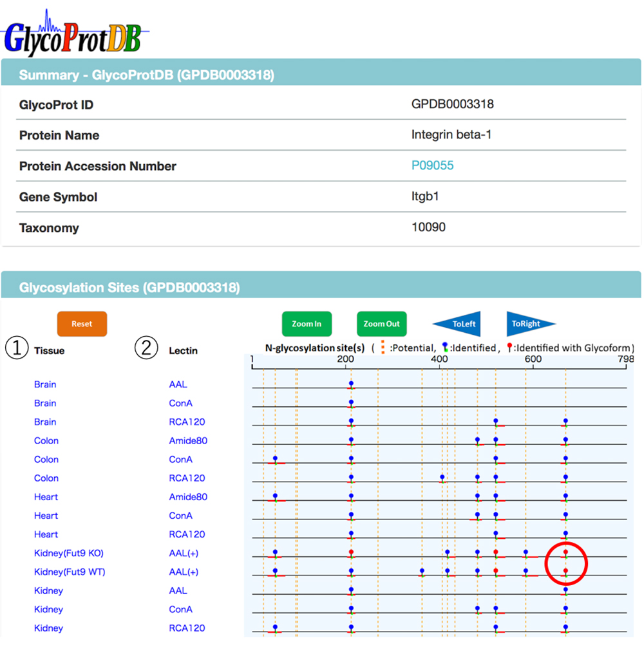644x656 pixels.
Task: Open the ConA lectin link in the Colon row
Action: pyautogui.click(x=181, y=460)
